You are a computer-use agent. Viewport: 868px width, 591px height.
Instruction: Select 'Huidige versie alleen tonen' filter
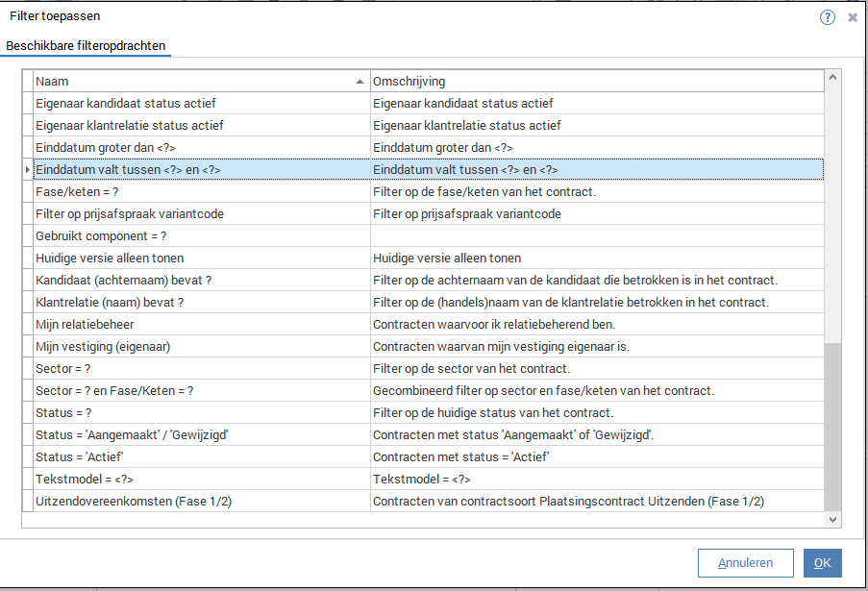click(x=110, y=258)
